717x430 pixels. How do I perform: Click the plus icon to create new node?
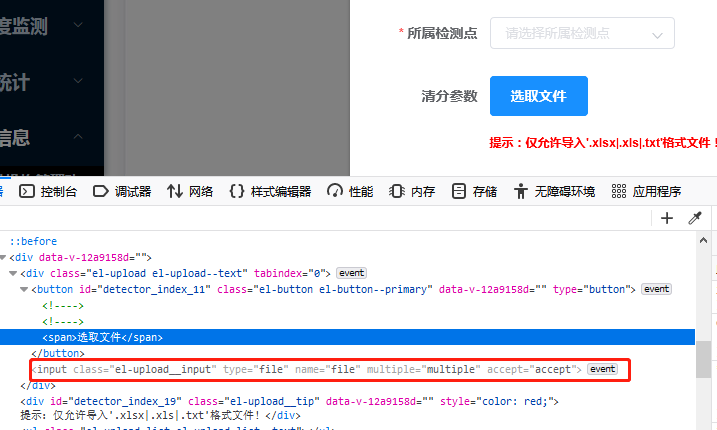click(x=667, y=218)
